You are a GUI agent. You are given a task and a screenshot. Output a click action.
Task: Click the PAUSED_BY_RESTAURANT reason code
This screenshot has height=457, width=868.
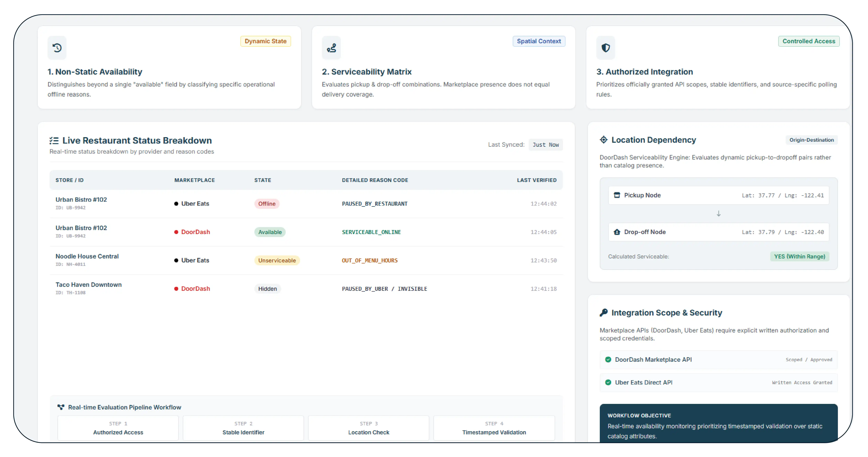(374, 203)
